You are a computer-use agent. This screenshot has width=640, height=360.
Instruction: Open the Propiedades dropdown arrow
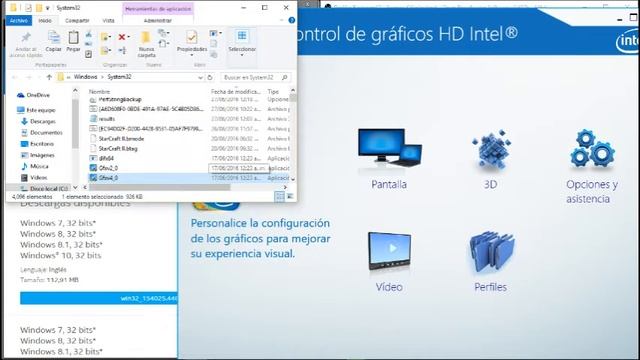(x=191, y=55)
